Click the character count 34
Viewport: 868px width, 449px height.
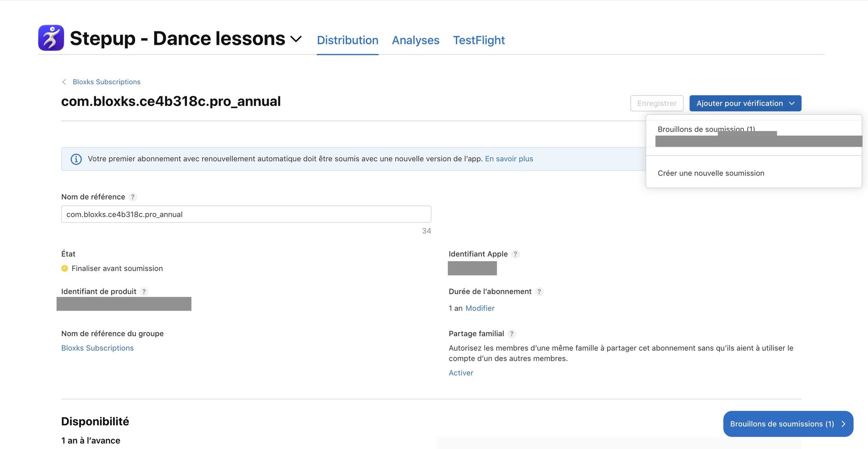[426, 231]
